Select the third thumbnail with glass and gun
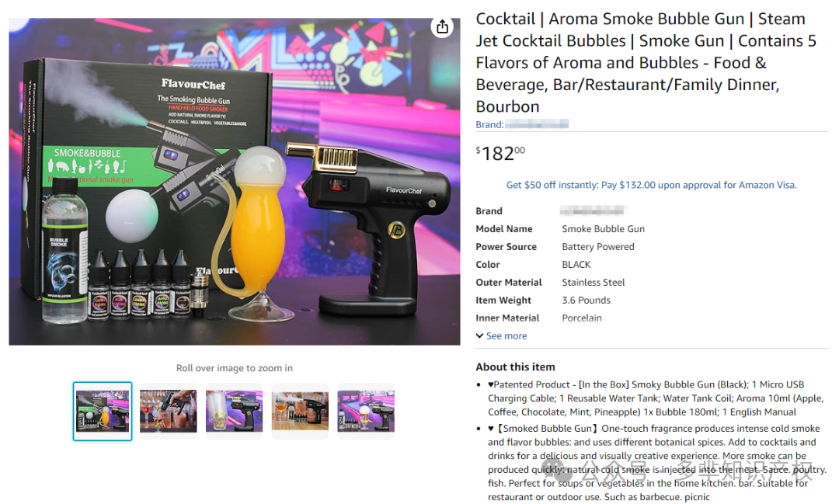Image resolution: width=839 pixels, height=504 pixels. point(234,411)
